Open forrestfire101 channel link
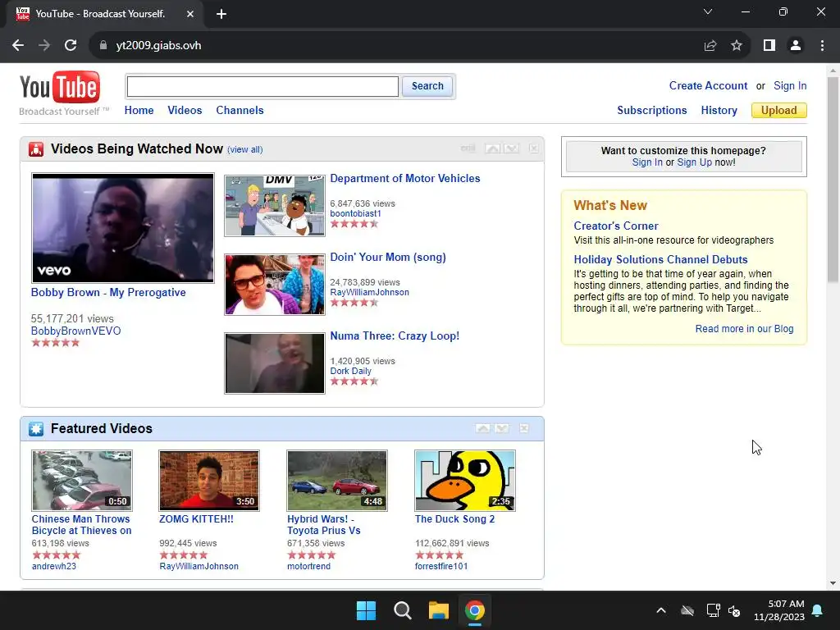 [x=441, y=566]
